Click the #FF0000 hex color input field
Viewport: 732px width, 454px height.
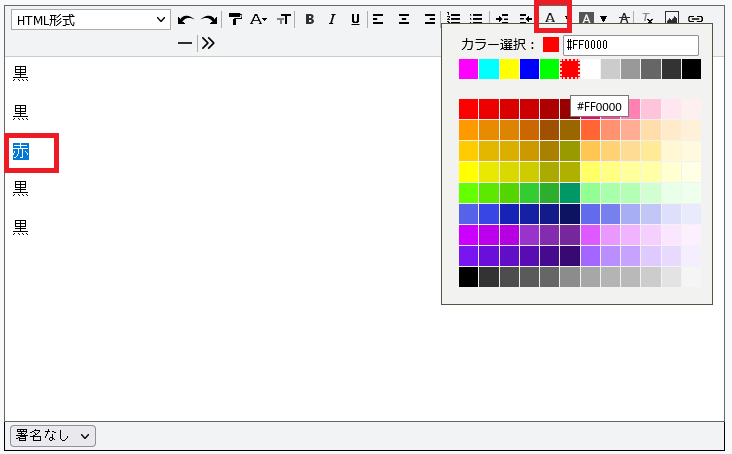coord(631,45)
